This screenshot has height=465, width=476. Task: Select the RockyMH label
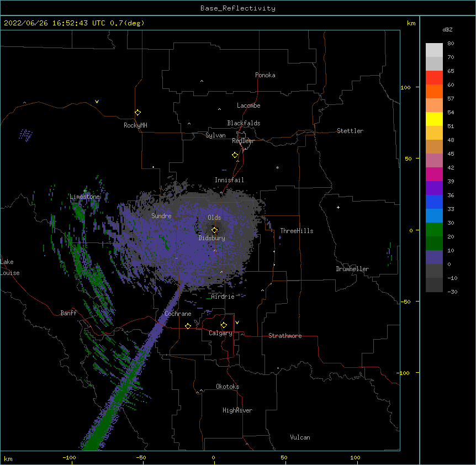(x=135, y=125)
